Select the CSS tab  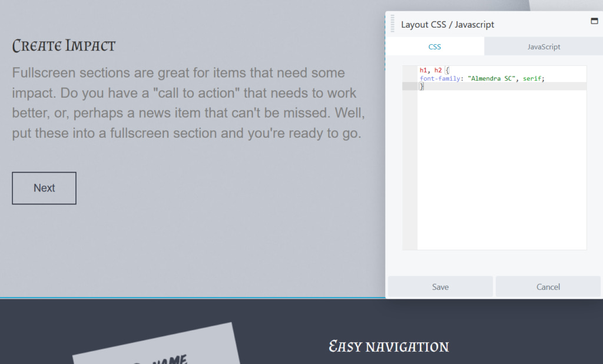[x=435, y=46]
